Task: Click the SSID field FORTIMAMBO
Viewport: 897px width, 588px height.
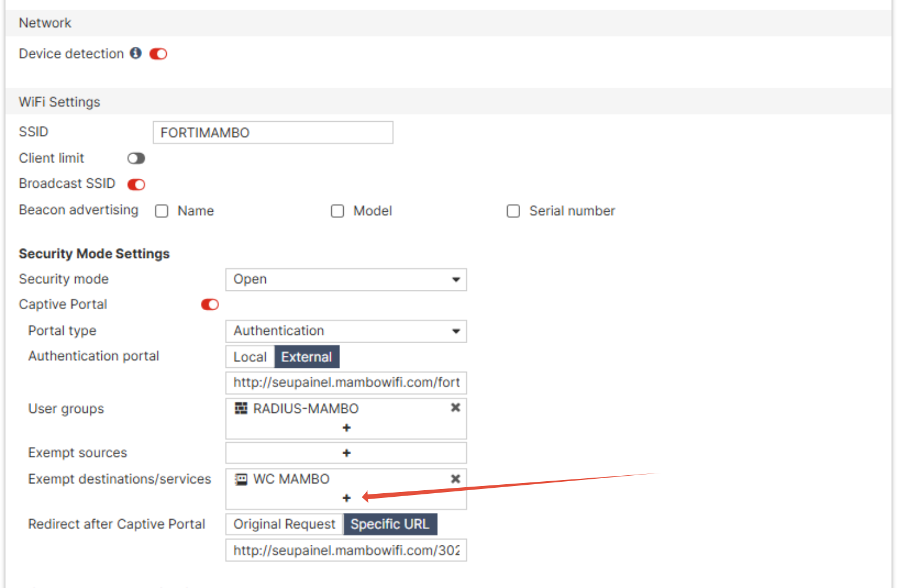Action: 273,133
